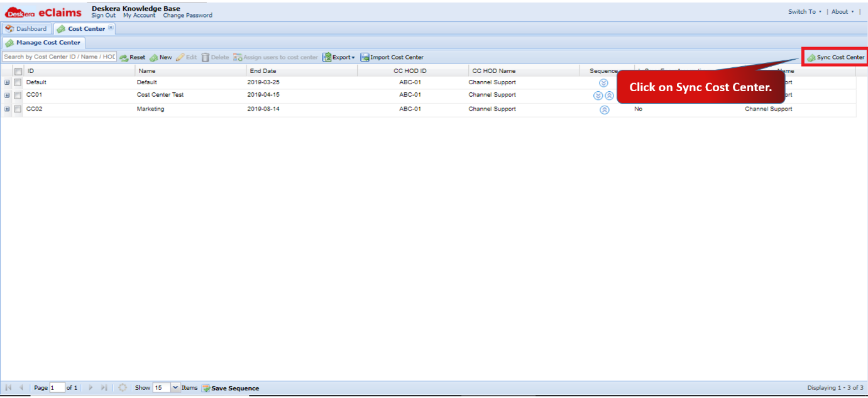Refresh the grid using the paging toolbar icon
This screenshot has height=398, width=868.
point(123,388)
